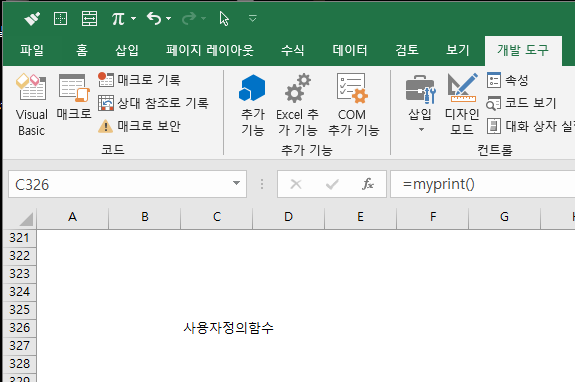
Task: Select row 326 header
Action: pyautogui.click(x=19, y=328)
